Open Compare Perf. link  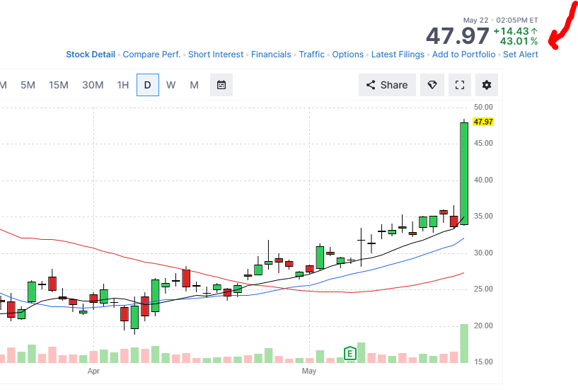click(x=151, y=54)
